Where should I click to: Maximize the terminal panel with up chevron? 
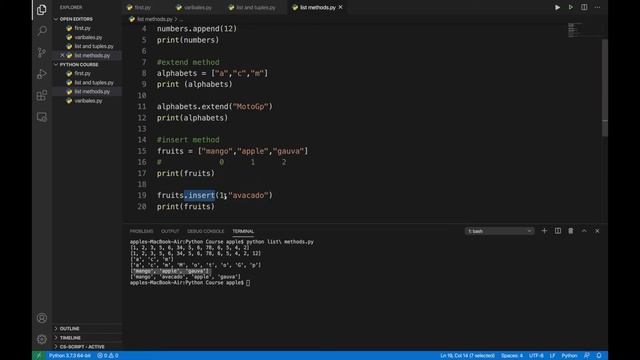(584, 231)
